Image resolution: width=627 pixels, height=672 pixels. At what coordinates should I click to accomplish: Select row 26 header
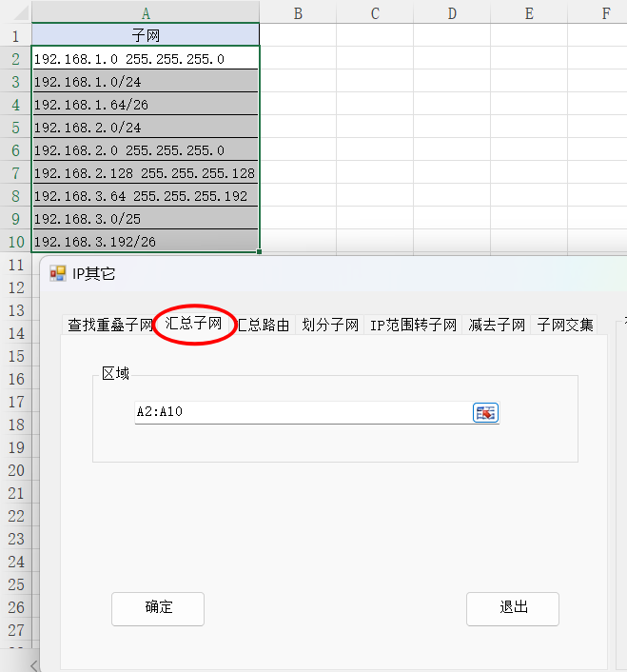click(x=16, y=607)
